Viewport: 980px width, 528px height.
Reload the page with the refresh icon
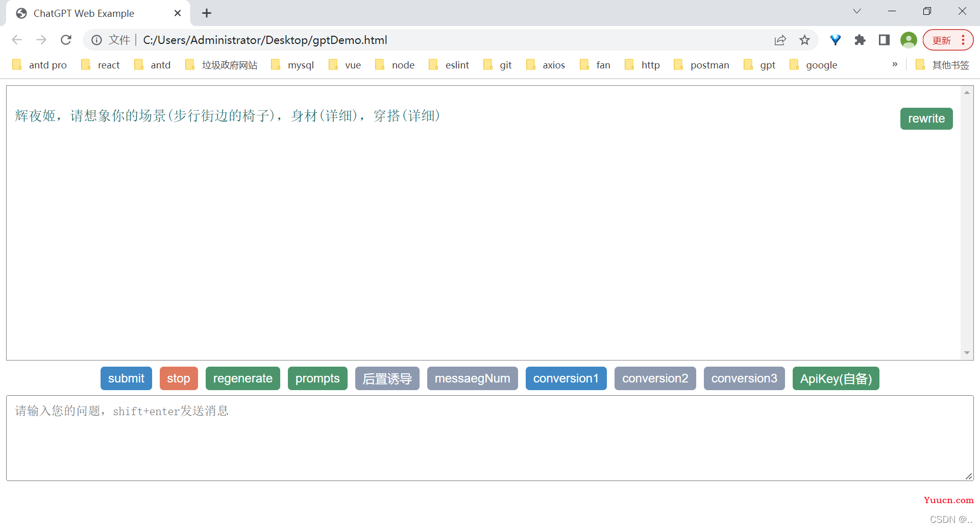[66, 40]
